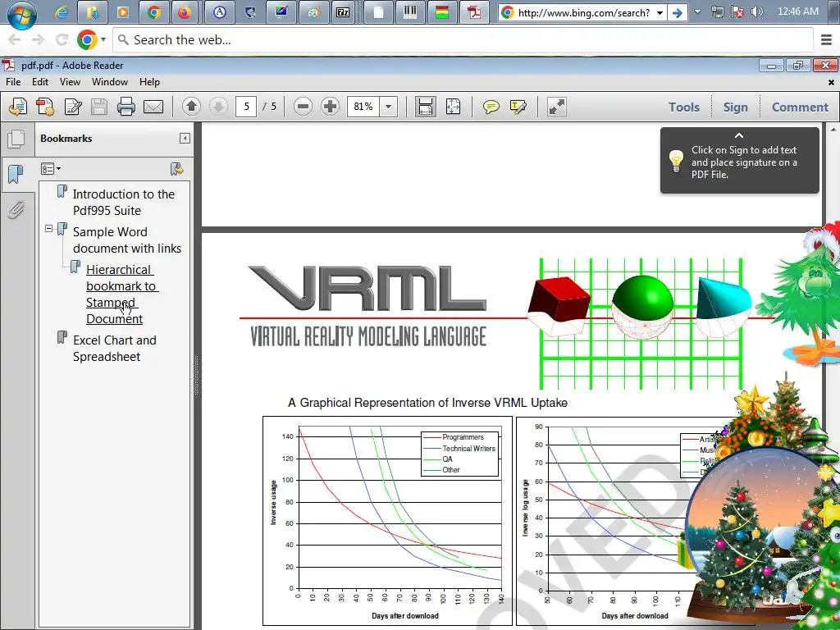The image size is (840, 630).
Task: Toggle Fit One Full Page icon
Action: 453,107
